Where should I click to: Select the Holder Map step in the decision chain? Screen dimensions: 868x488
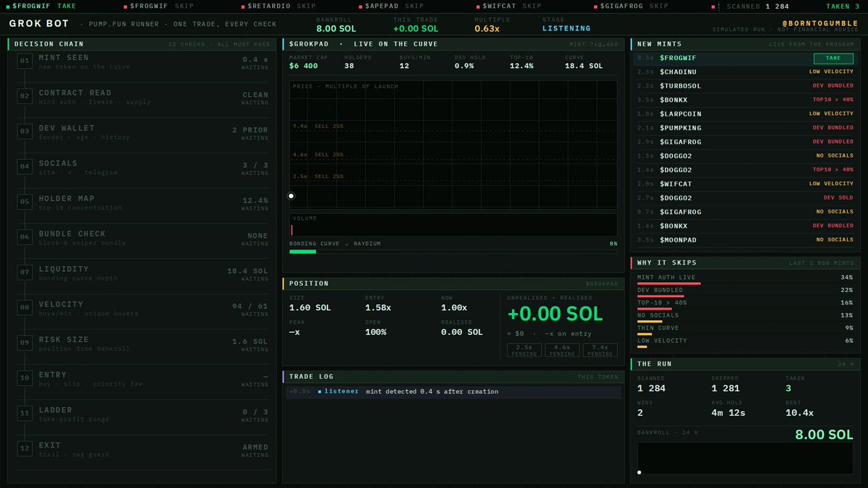(x=143, y=202)
